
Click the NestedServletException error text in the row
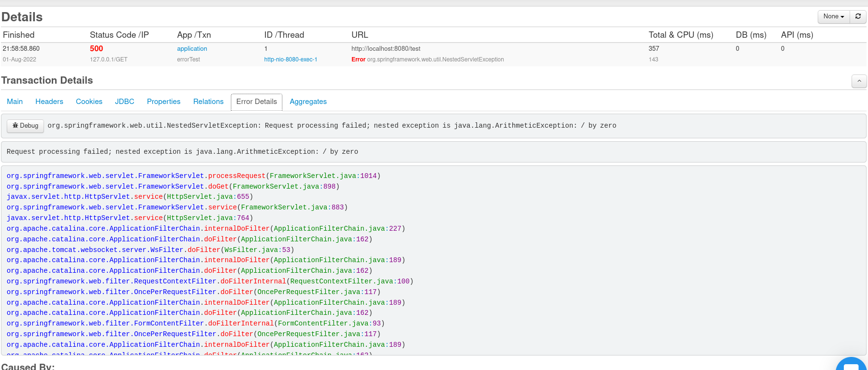[435, 59]
